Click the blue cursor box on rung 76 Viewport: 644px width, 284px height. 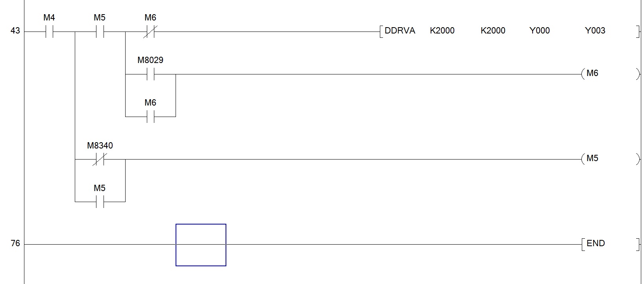[x=201, y=245]
